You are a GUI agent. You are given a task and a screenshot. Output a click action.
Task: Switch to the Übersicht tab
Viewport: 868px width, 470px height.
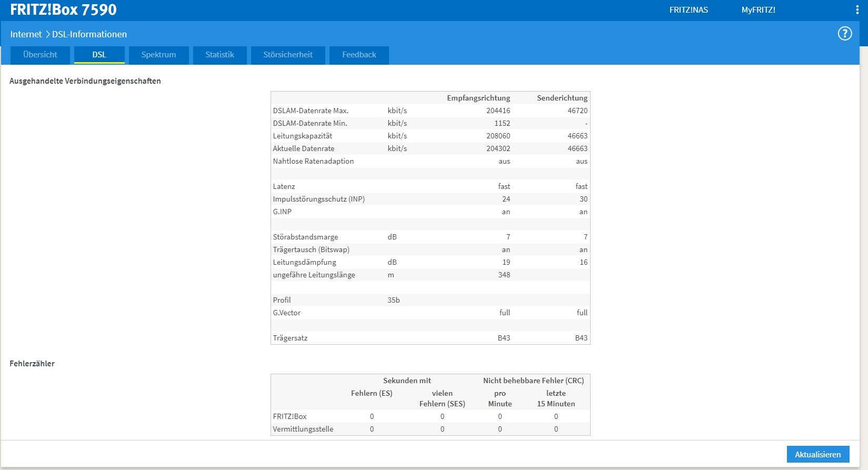(40, 55)
